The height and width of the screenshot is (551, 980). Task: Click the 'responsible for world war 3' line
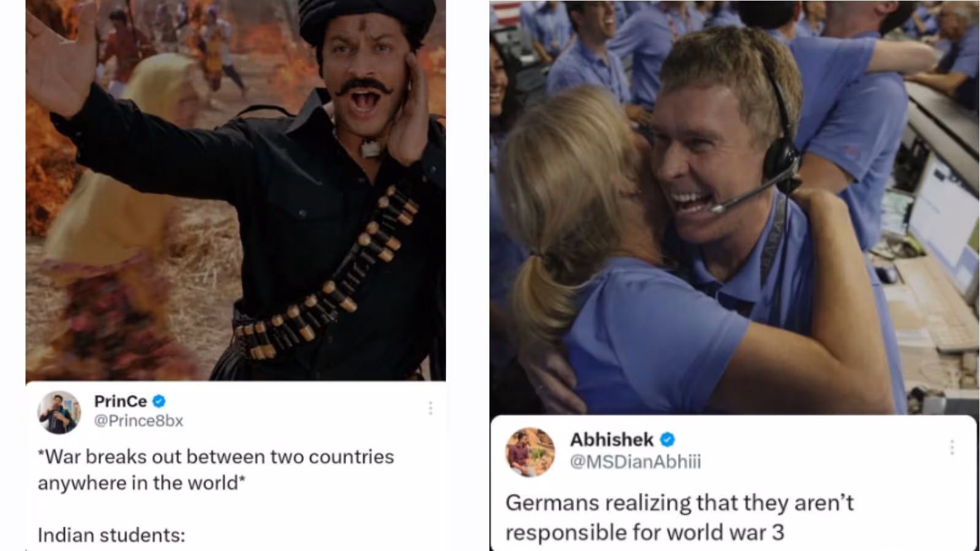(645, 532)
